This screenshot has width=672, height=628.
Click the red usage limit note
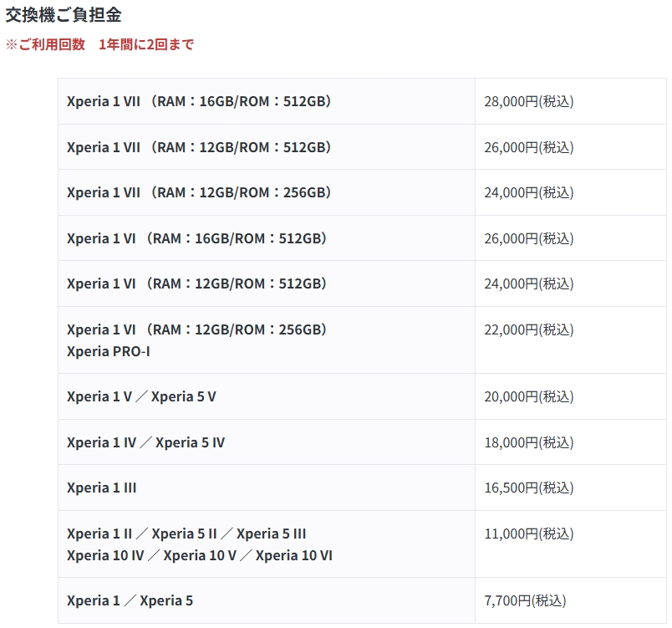[x=99, y=44]
